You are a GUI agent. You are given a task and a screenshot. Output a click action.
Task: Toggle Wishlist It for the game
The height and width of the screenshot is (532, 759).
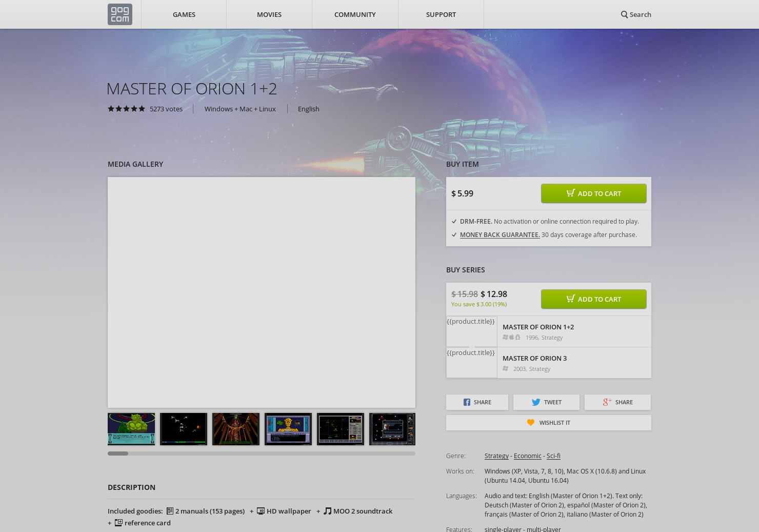pyautogui.click(x=549, y=422)
